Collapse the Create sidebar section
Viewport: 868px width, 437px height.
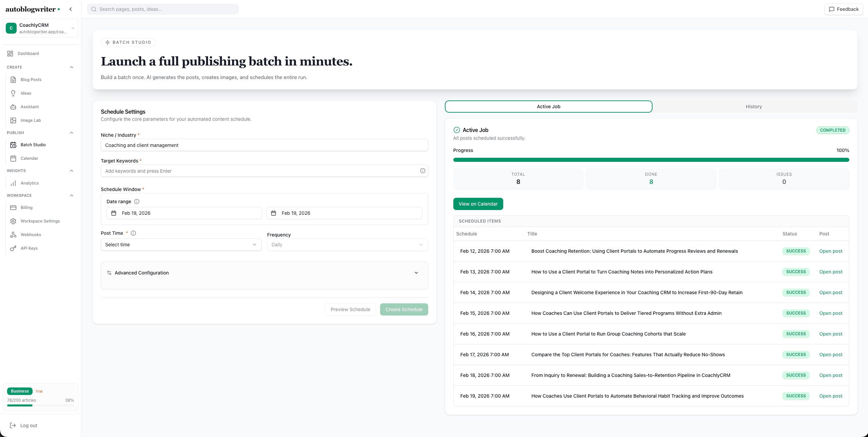tap(72, 67)
